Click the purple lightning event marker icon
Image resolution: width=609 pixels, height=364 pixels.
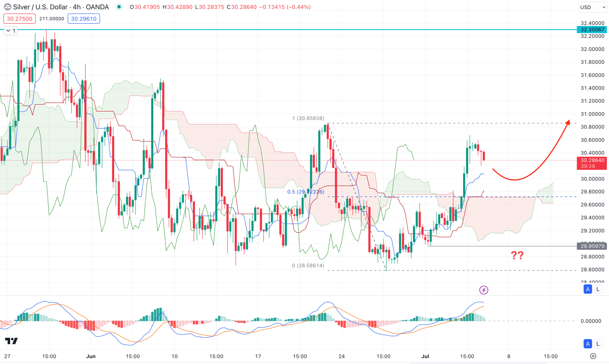pyautogui.click(x=483, y=290)
